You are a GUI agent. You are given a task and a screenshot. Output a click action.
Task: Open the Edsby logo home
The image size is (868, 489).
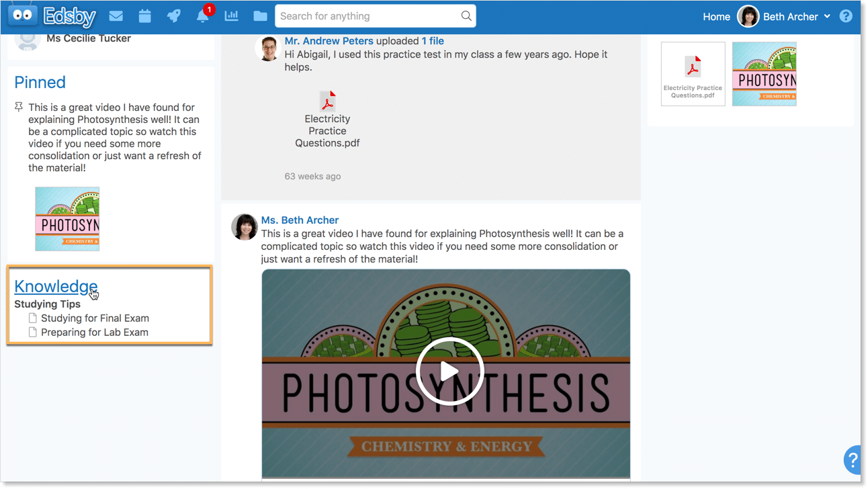(51, 16)
